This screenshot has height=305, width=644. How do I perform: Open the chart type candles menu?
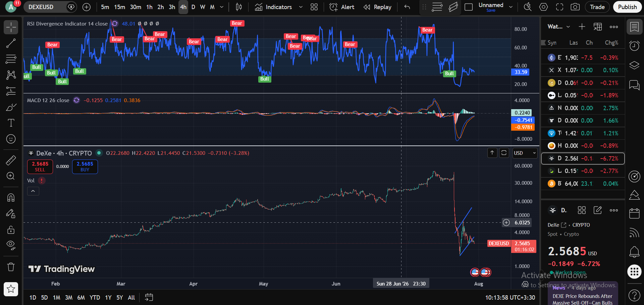click(239, 7)
